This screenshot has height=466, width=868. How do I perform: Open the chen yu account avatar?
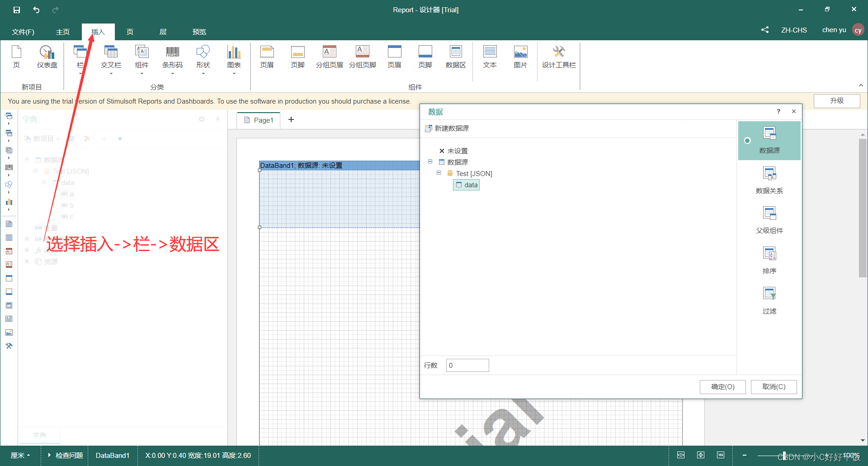(858, 30)
